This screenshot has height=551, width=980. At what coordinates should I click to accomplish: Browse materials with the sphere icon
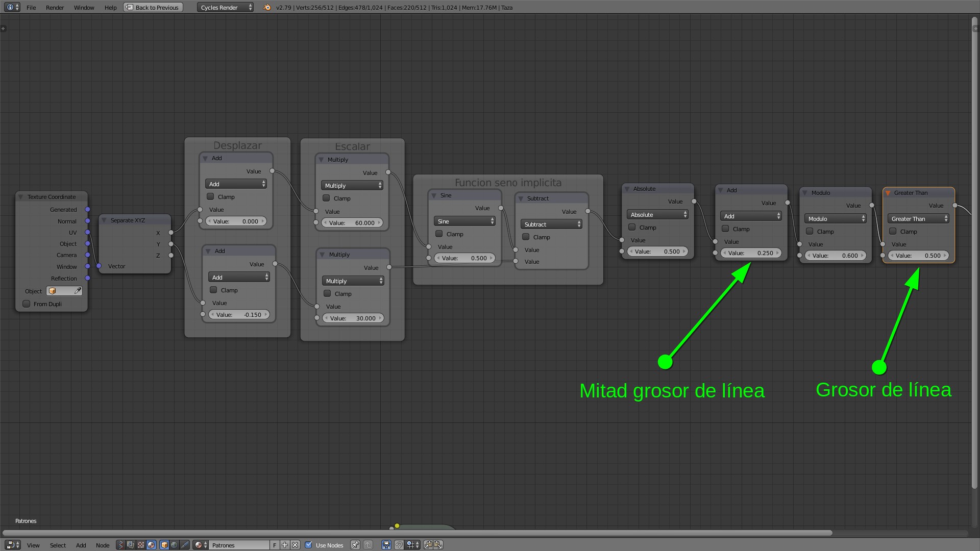click(201, 545)
